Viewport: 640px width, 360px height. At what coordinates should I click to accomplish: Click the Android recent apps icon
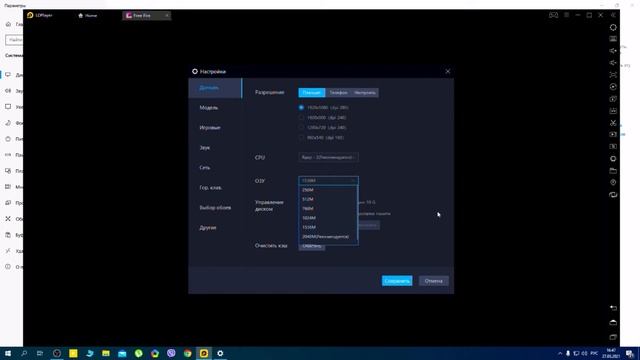[613, 337]
